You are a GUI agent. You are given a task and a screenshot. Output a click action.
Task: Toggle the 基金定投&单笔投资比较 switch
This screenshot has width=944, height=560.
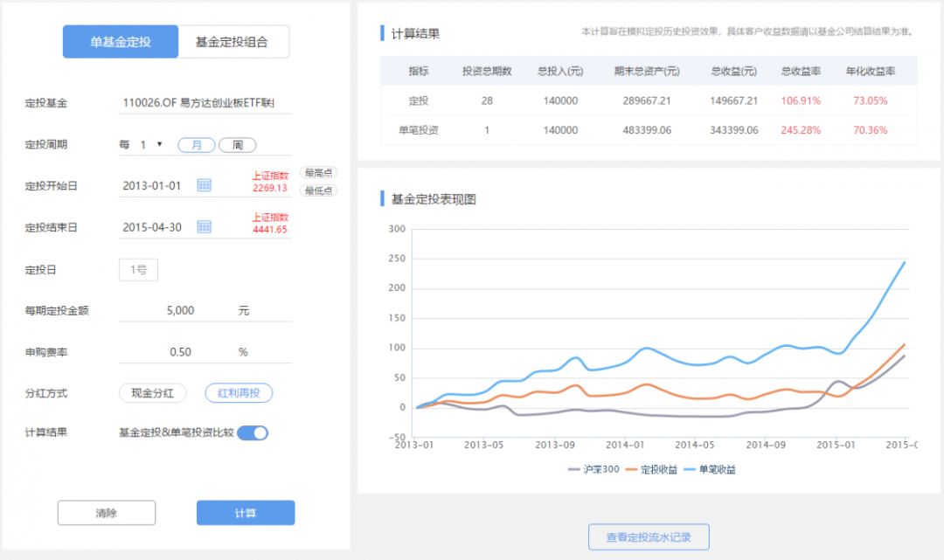[253, 432]
